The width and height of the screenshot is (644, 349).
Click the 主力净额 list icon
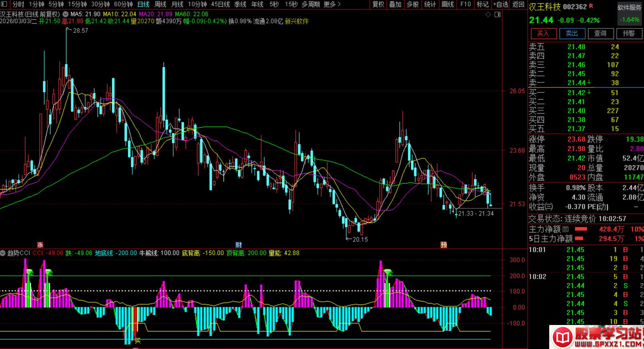click(565, 229)
